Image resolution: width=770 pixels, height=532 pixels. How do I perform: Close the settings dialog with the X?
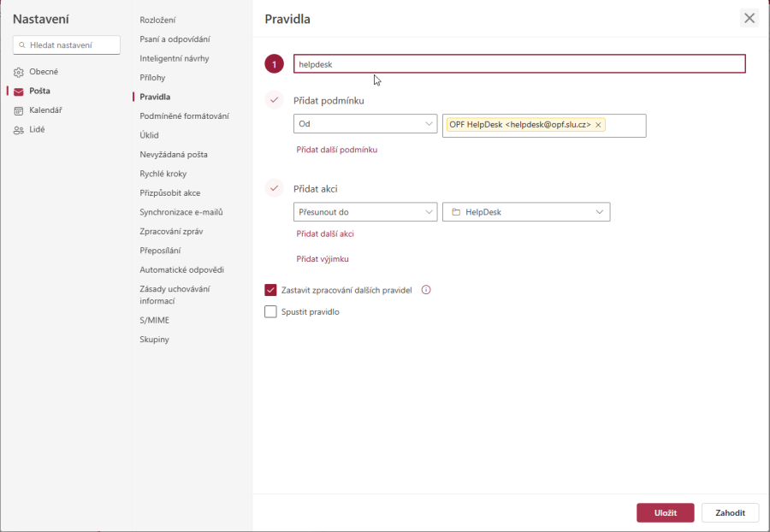pos(749,19)
